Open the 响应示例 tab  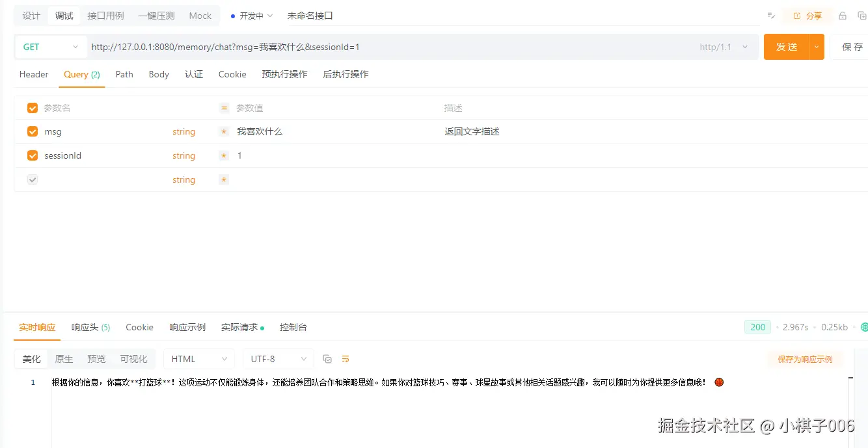coord(187,327)
